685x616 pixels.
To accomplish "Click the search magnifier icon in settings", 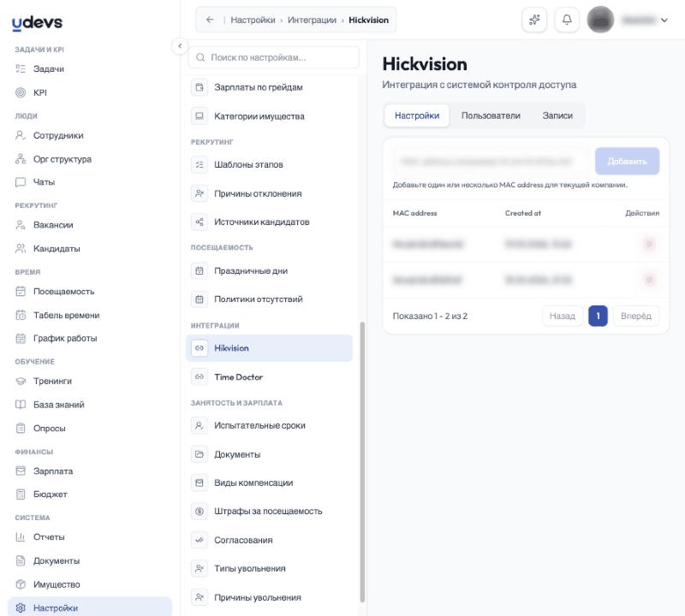I will click(x=200, y=57).
